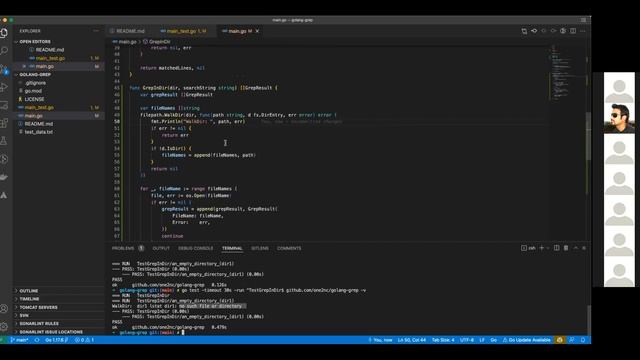The image size is (640, 360).
Task: Open the Testing flask view
Action: coord(4,141)
